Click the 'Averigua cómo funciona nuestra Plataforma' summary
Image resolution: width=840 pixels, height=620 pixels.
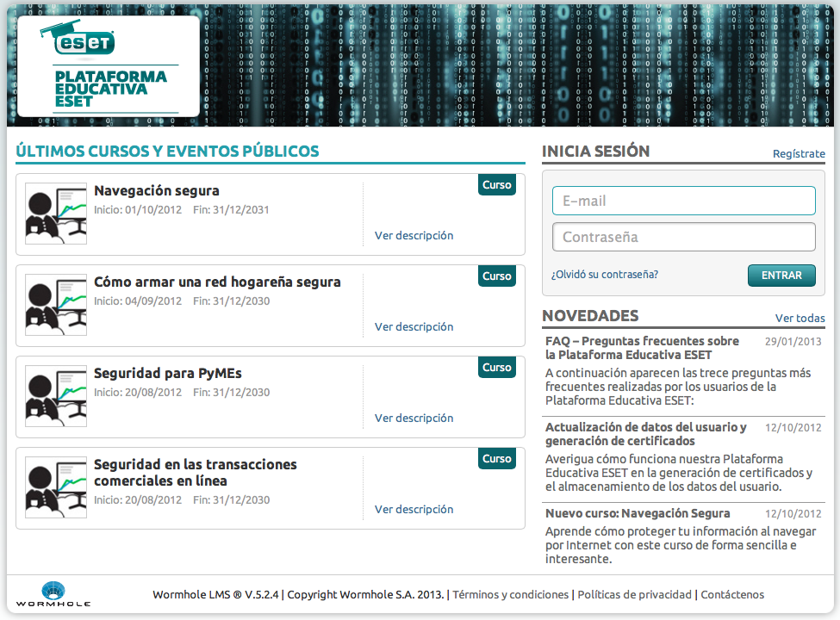pos(679,473)
